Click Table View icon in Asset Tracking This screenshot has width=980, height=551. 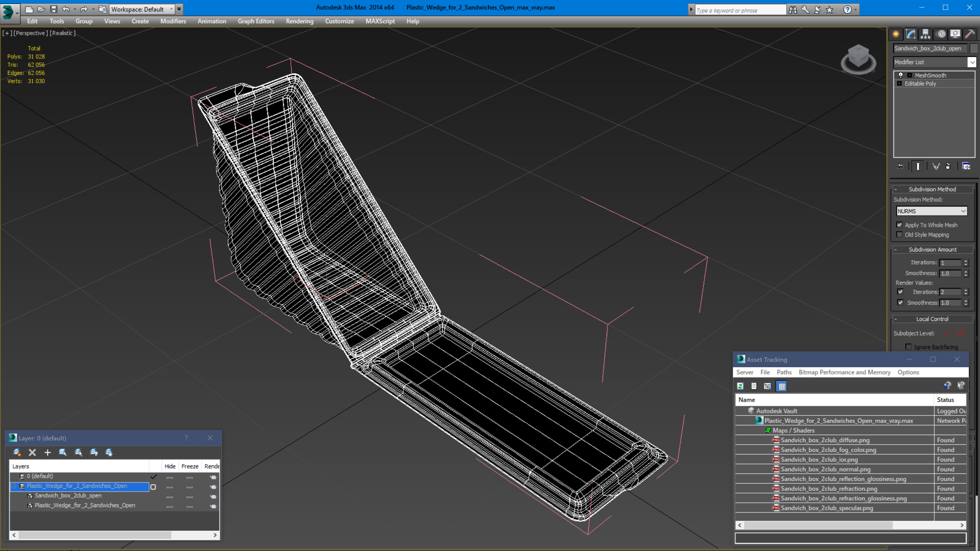(x=782, y=386)
